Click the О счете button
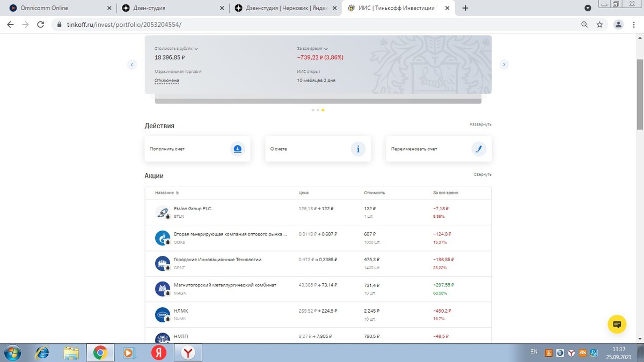 318,149
